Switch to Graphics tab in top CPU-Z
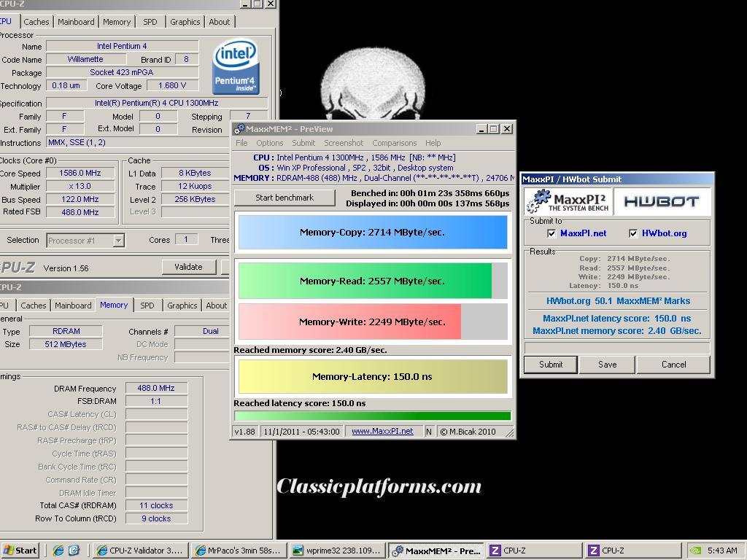The width and height of the screenshot is (747, 560). (185, 22)
